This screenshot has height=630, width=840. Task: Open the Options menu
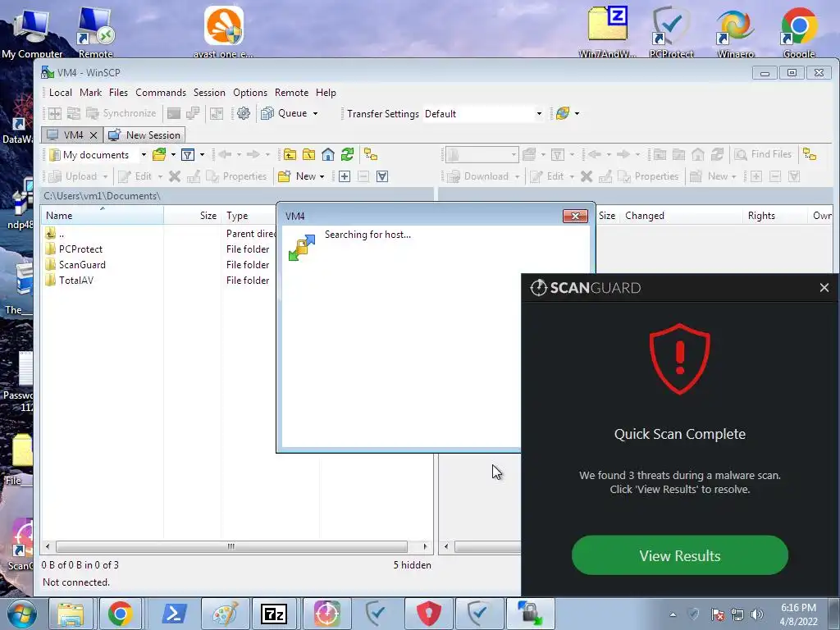click(x=250, y=93)
